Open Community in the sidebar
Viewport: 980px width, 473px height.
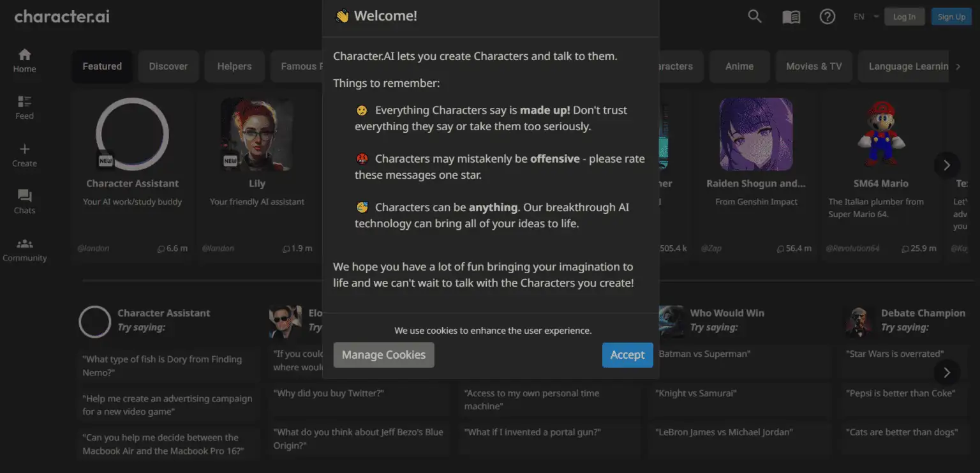point(24,250)
